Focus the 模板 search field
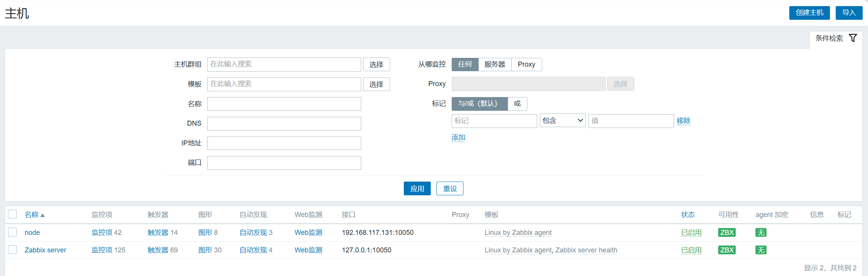This screenshot has height=276, width=868. 284,84
